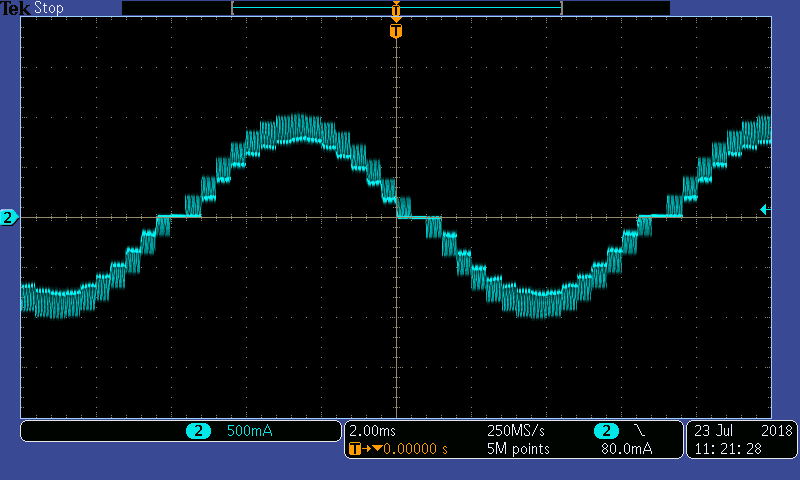Click the 80.0mA trigger level value
The image size is (800, 480).
click(626, 449)
